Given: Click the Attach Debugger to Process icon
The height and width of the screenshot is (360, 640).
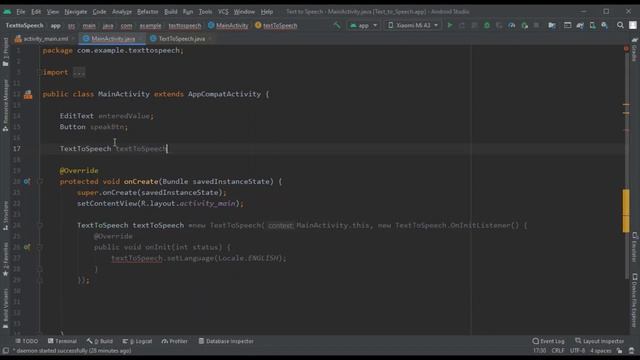Looking at the screenshot, I should 524,25.
